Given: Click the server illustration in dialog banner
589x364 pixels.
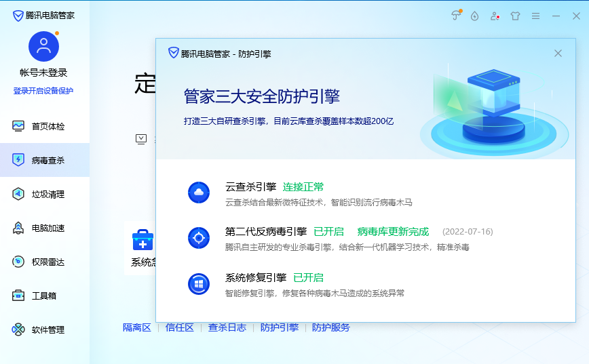Looking at the screenshot, I should (x=494, y=110).
